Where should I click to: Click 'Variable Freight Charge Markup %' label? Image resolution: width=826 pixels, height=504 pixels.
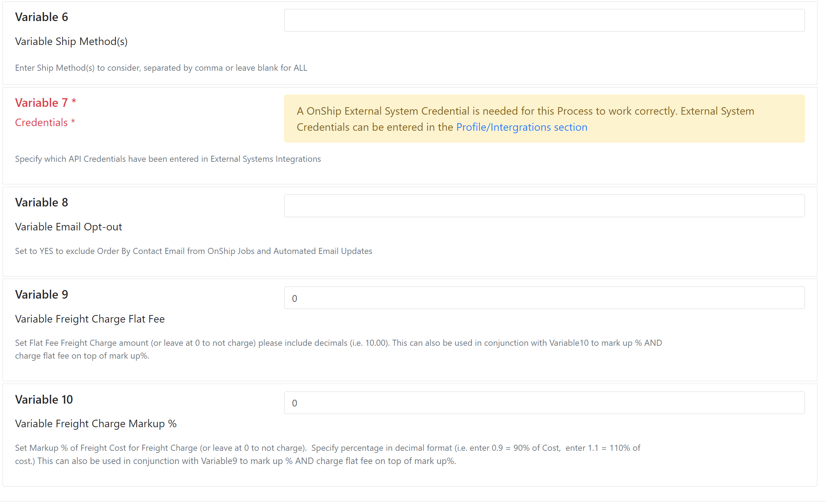click(x=96, y=424)
